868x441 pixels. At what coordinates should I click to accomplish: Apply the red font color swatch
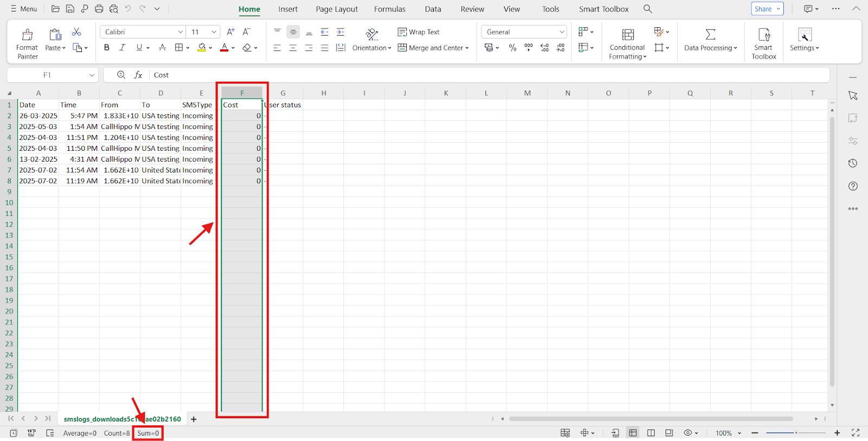tap(224, 48)
